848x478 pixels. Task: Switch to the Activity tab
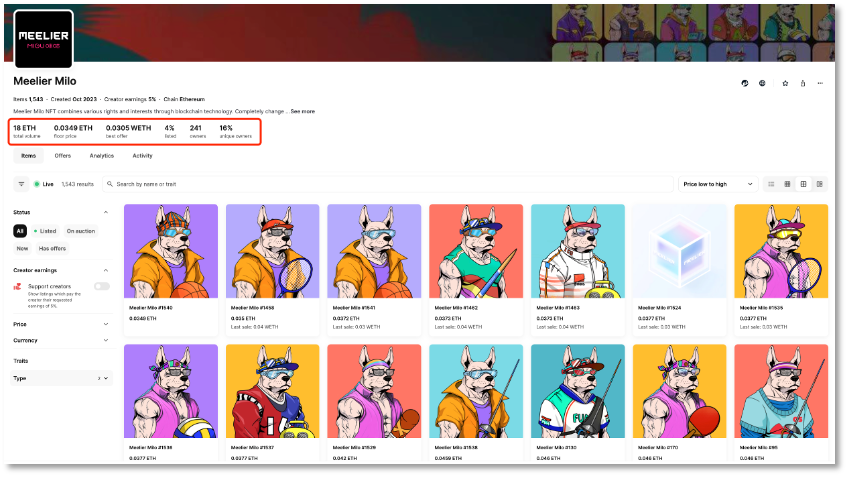pyautogui.click(x=142, y=156)
